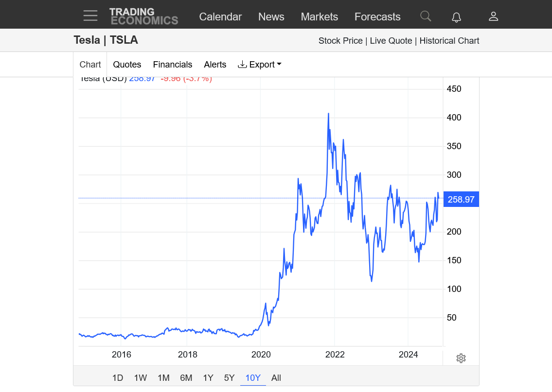This screenshot has width=552, height=392.
Task: Click the 2022 axis label
Action: 335,355
